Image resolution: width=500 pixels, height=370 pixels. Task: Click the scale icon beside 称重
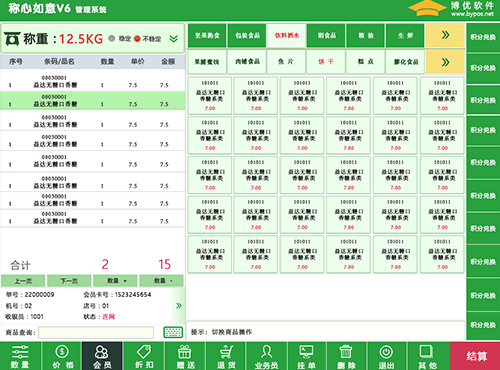(x=12, y=39)
